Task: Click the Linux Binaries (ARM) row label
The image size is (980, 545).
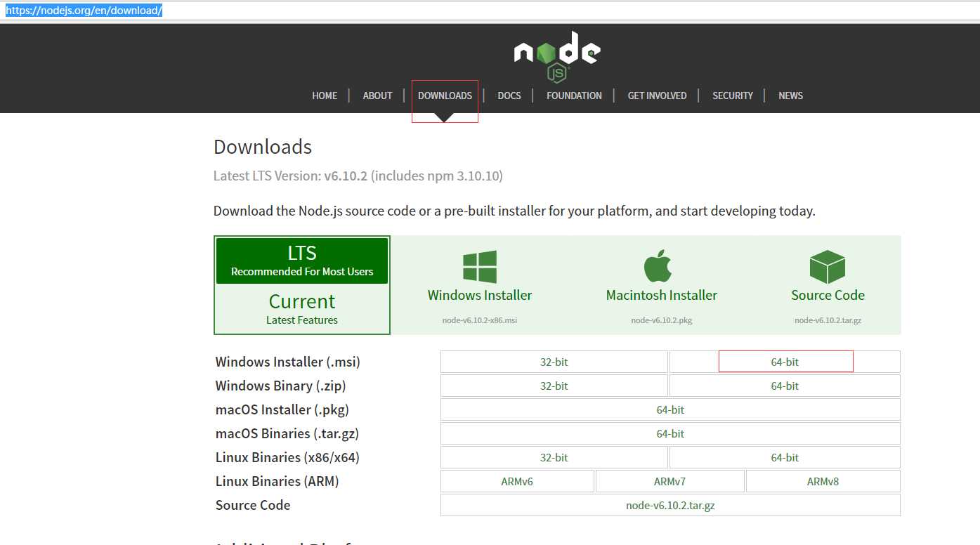Action: click(x=277, y=481)
